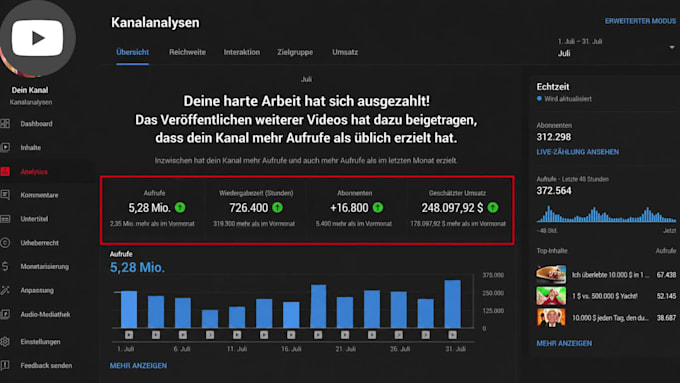Open Monetarisierung in the sidebar menu
The image size is (680, 383).
click(x=45, y=266)
